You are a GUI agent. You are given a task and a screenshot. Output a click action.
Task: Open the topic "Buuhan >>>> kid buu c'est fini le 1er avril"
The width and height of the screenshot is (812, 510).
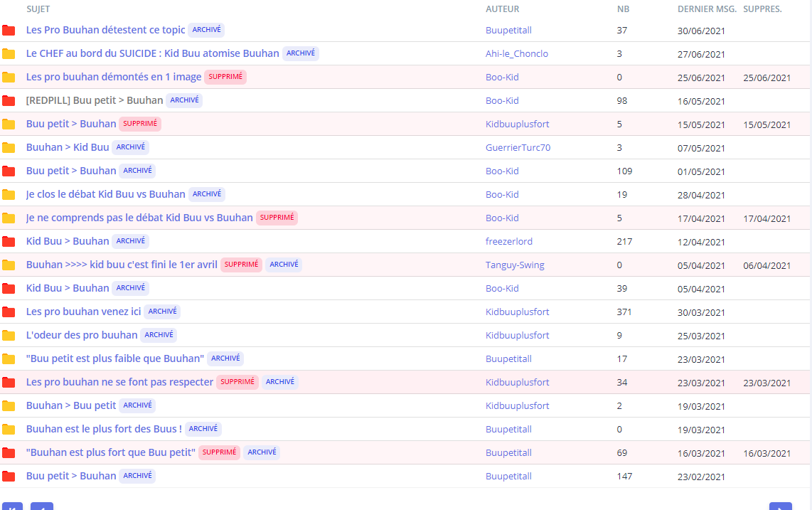click(122, 265)
